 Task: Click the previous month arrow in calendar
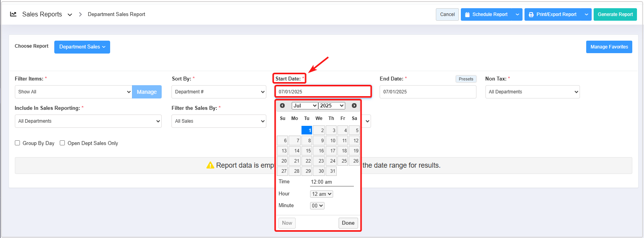tap(282, 106)
